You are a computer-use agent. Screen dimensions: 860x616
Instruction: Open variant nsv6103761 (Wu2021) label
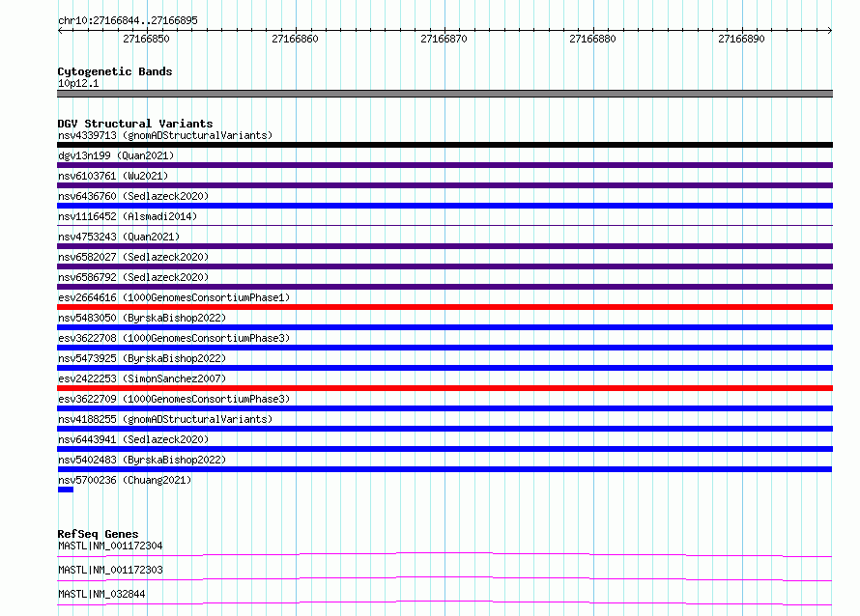click(x=113, y=176)
